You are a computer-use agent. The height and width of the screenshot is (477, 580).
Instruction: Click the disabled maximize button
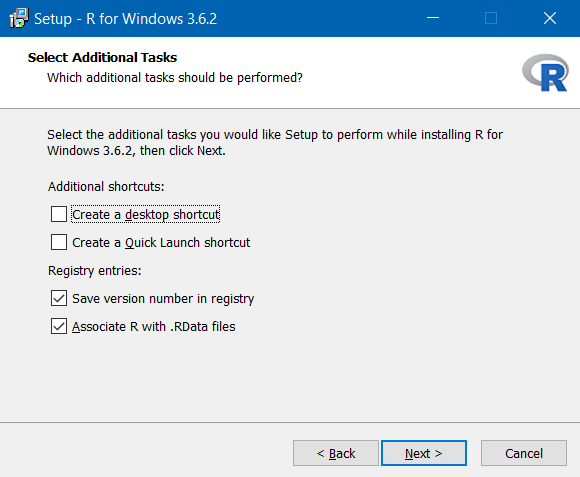[491, 18]
